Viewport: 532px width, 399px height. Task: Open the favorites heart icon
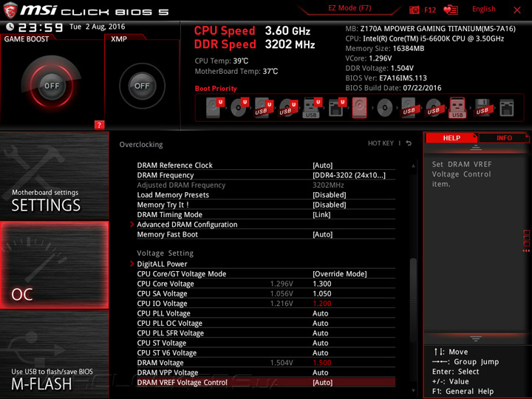(x=451, y=10)
